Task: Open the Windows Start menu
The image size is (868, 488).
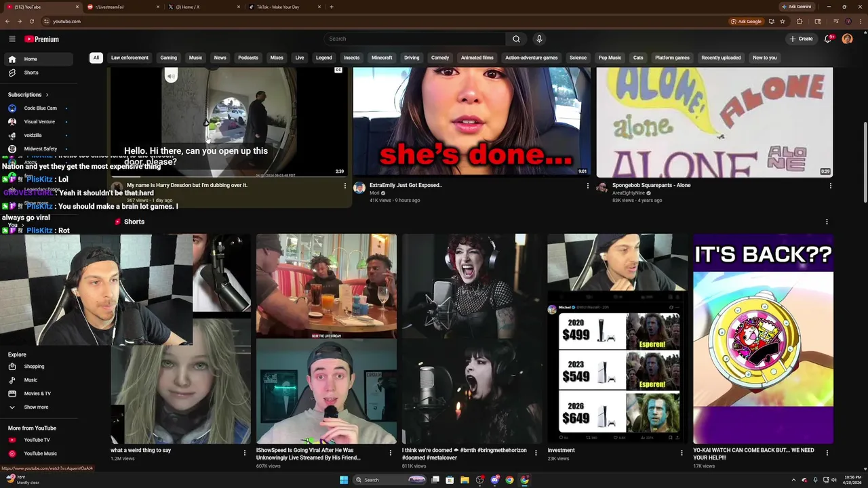Action: (x=344, y=480)
